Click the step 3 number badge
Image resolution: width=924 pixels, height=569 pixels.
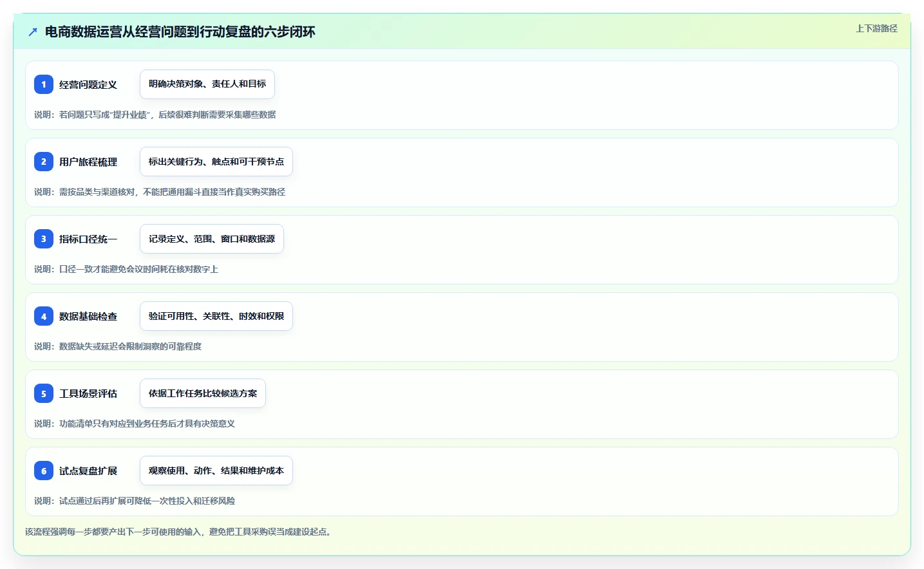pyautogui.click(x=44, y=239)
